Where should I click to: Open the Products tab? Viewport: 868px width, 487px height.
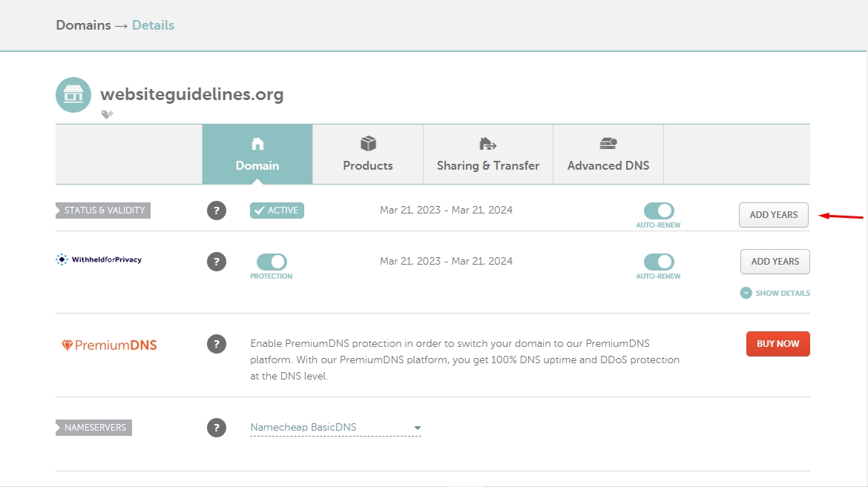click(x=368, y=154)
